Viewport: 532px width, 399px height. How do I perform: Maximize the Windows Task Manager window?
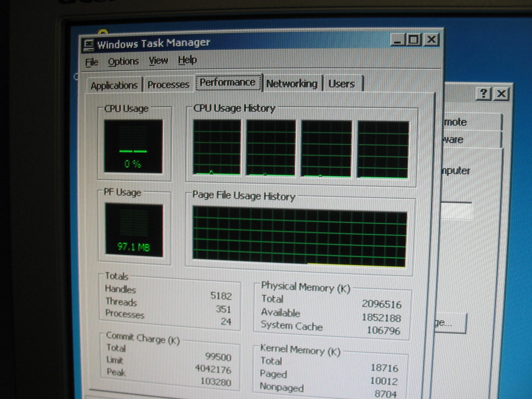[x=414, y=40]
